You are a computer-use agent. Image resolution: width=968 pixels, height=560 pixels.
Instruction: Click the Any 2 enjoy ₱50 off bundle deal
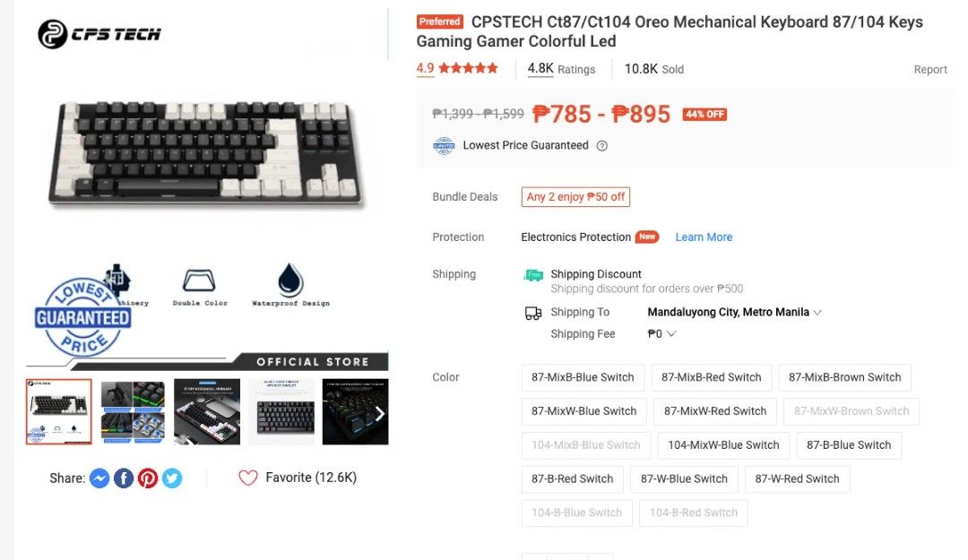coord(575,196)
